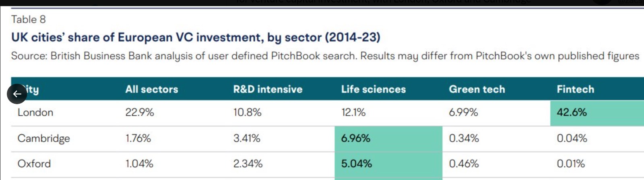The height and width of the screenshot is (180, 644).
Task: Click the highlighted London Fintech 42.6% cell
Action: point(597,113)
